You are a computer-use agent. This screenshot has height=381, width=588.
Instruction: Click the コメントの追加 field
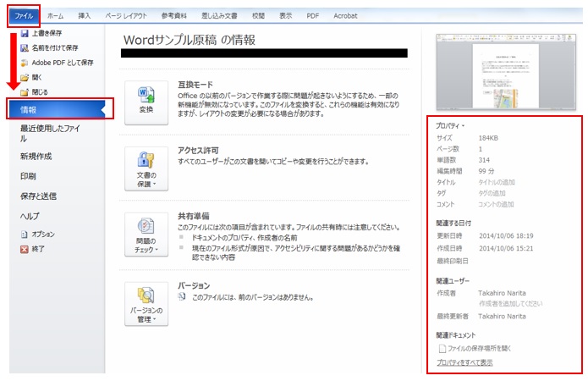point(496,204)
